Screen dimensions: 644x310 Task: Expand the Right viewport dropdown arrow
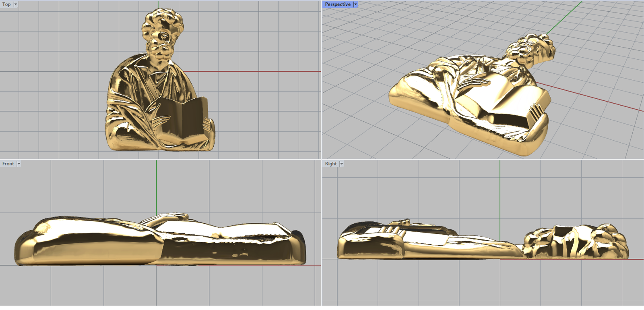341,164
